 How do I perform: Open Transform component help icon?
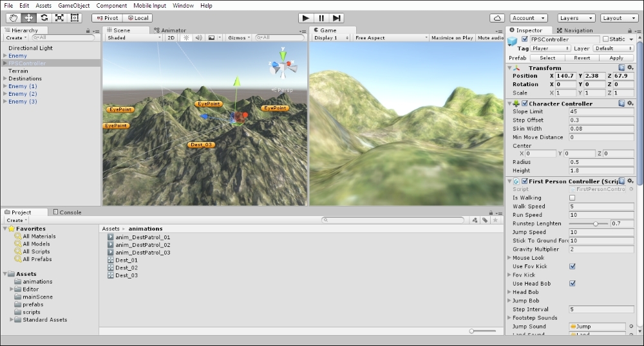tap(621, 68)
